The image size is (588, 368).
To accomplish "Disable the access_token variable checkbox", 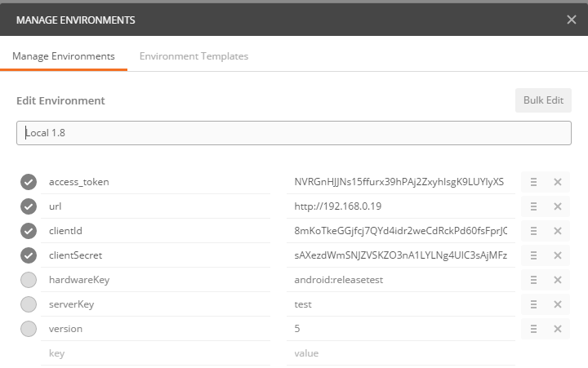I will [x=29, y=182].
